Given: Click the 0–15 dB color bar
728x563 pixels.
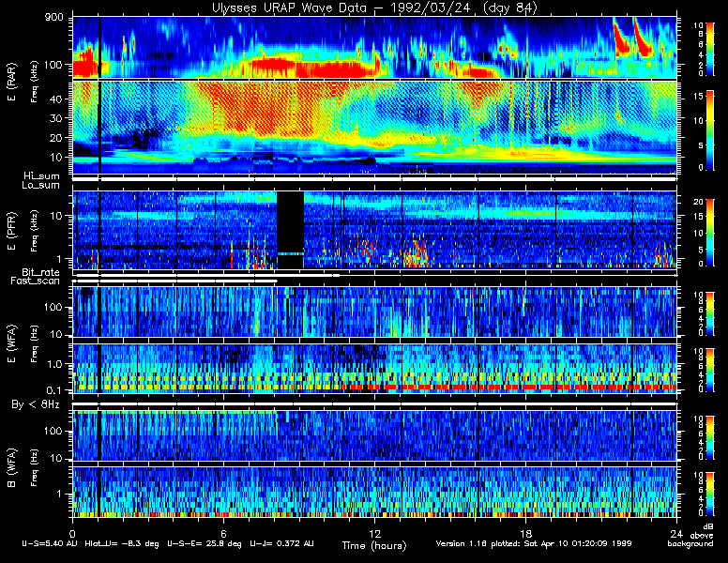Looking at the screenshot, I should click(710, 130).
